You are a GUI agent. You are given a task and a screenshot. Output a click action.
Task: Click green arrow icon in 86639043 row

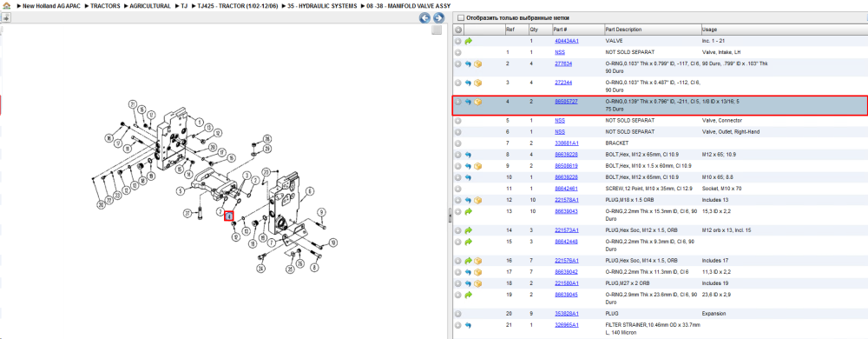pyautogui.click(x=469, y=211)
